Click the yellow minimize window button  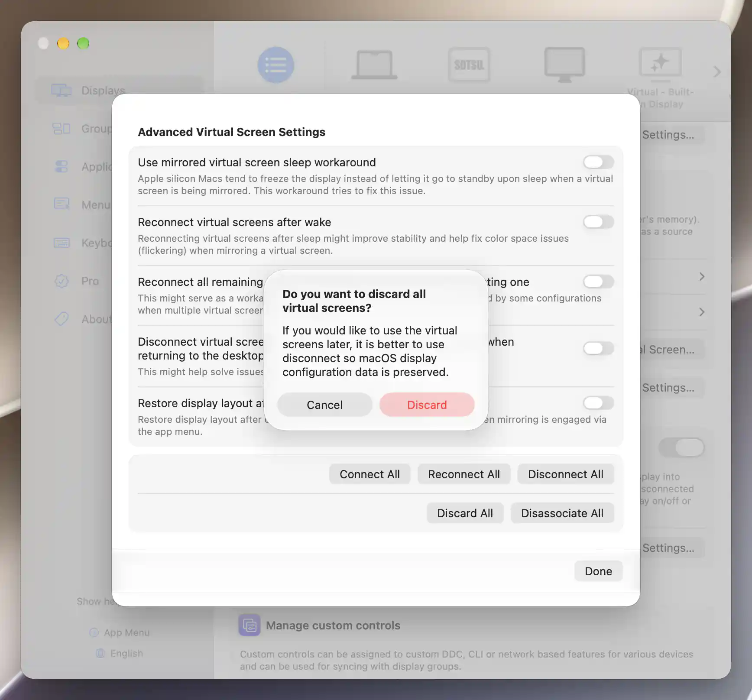click(63, 43)
